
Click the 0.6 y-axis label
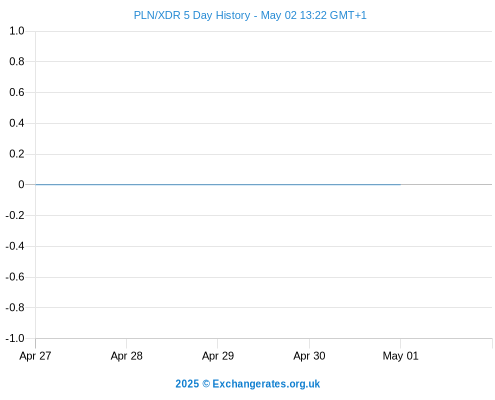click(x=17, y=92)
